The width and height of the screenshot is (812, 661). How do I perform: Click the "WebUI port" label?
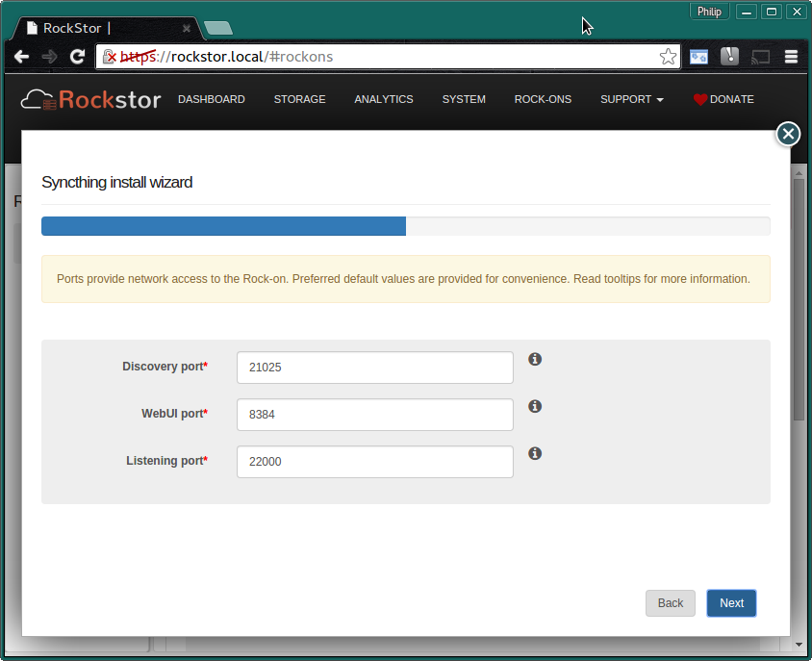(x=174, y=414)
